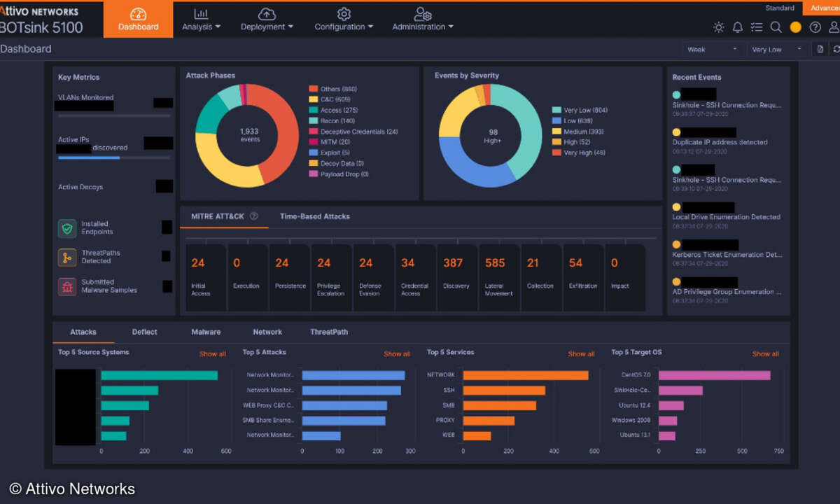This screenshot has height=504, width=840.
Task: Toggle Others legend swatch in Attack Phases
Action: coord(313,89)
